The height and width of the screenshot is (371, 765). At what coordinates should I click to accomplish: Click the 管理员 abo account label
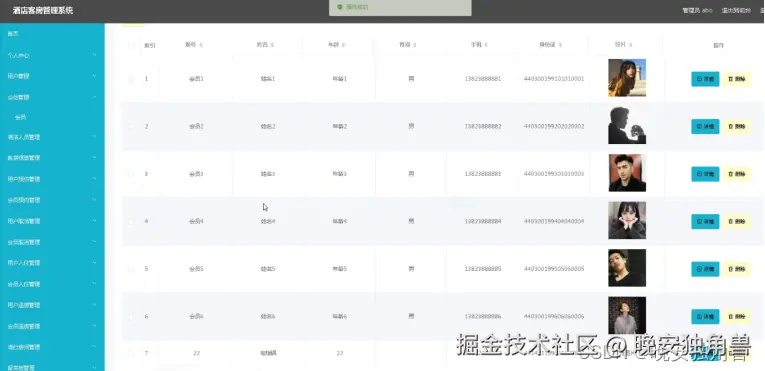[x=697, y=10]
